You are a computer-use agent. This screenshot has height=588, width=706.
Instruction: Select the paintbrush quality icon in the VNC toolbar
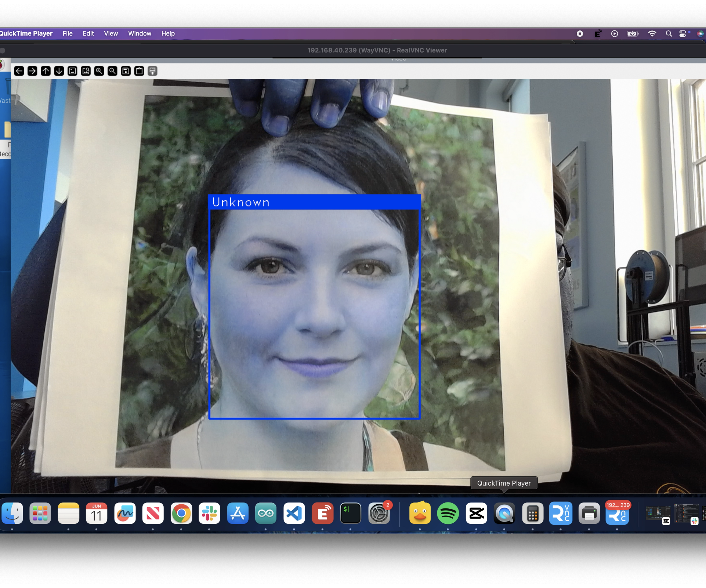point(152,71)
